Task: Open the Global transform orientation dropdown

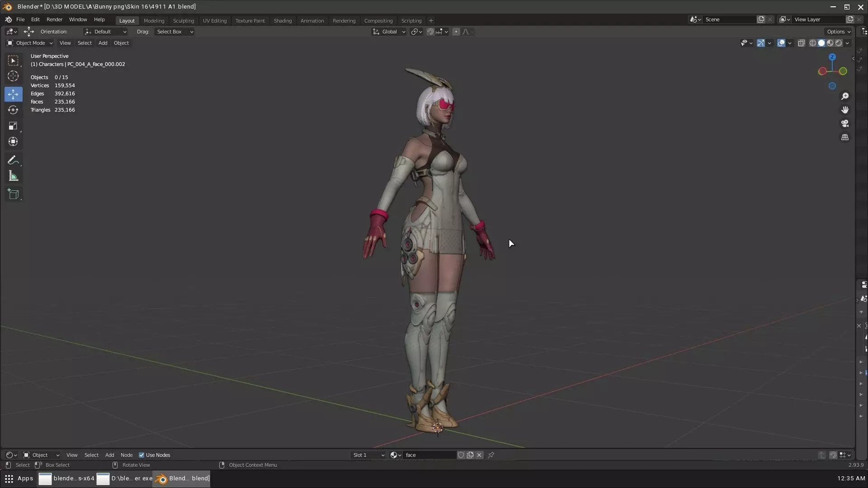Action: [389, 32]
